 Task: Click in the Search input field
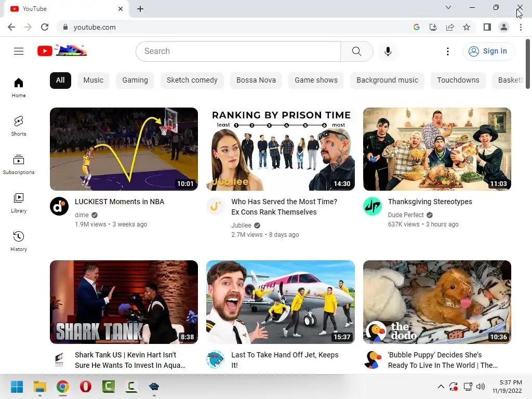click(238, 51)
